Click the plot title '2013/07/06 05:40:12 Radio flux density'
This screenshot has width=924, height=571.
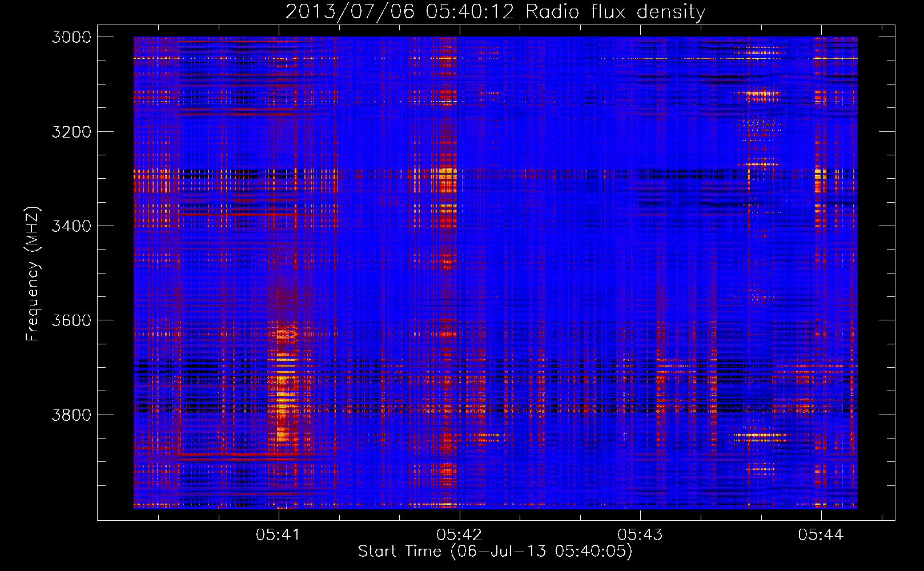[x=495, y=11]
